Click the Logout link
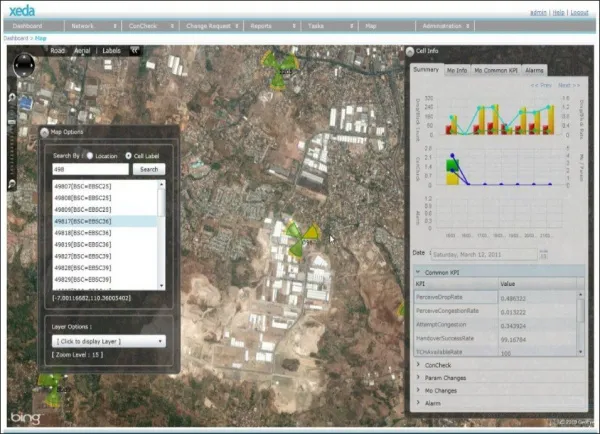 [578, 12]
